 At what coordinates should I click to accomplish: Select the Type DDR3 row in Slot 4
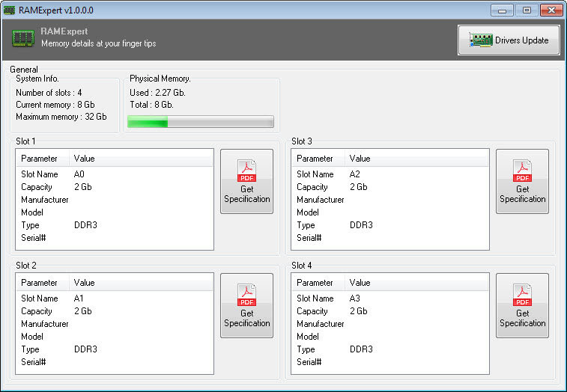click(389, 349)
